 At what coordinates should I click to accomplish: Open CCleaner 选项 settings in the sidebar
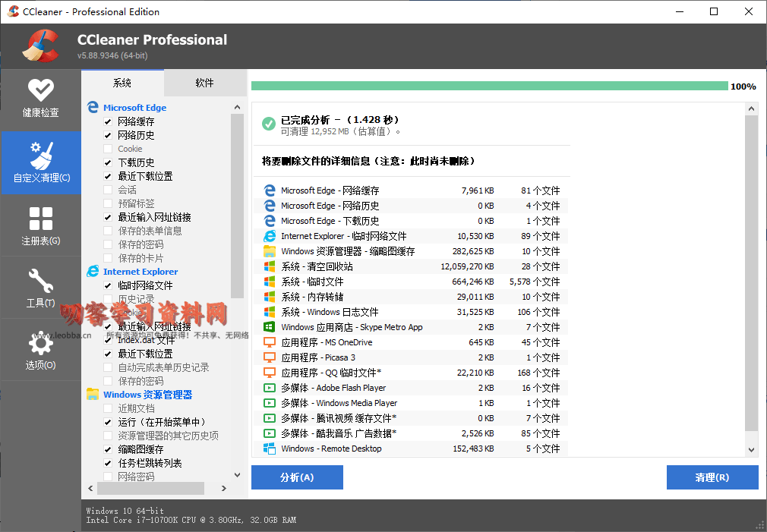pyautogui.click(x=41, y=351)
